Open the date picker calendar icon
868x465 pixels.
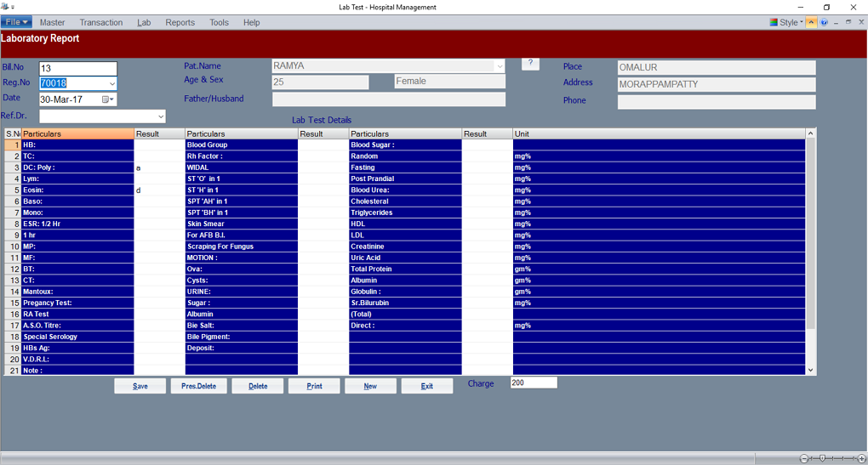click(107, 99)
